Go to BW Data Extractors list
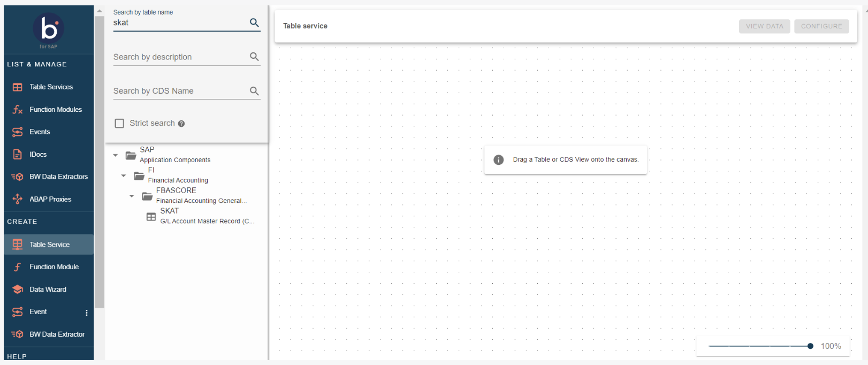This screenshot has height=365, width=868. click(58, 177)
